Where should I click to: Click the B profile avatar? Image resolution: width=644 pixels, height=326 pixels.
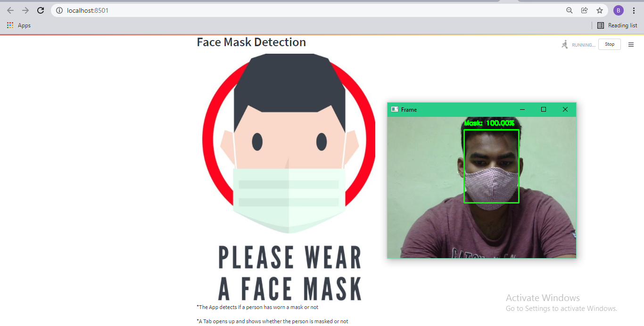[x=618, y=10]
